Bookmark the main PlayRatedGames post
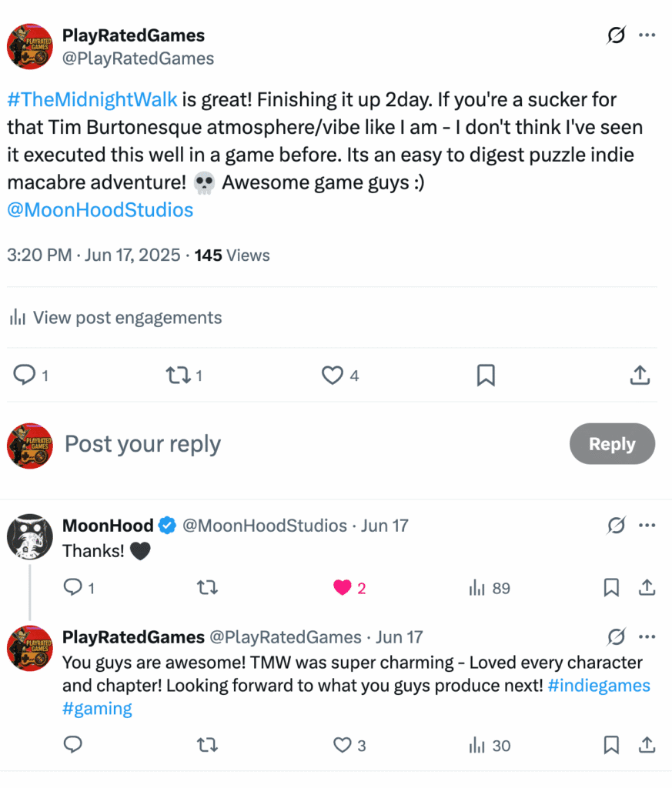The width and height of the screenshot is (672, 788). [x=486, y=376]
